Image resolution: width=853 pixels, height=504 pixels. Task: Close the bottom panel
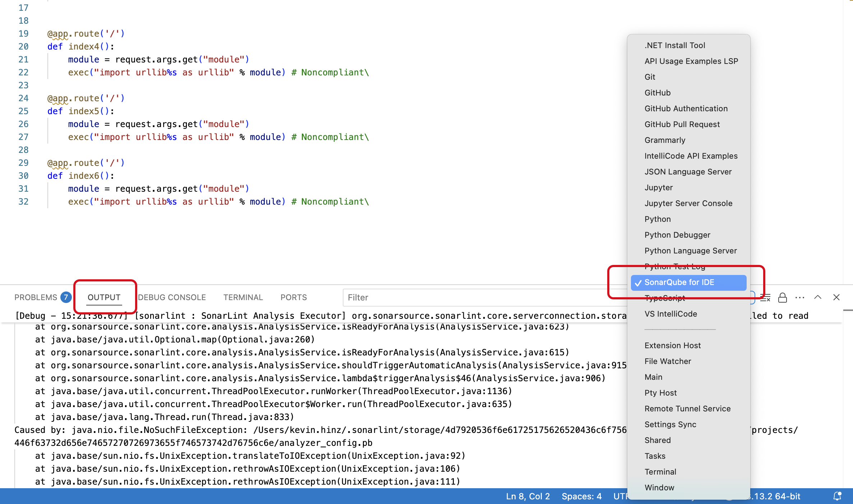(x=836, y=297)
